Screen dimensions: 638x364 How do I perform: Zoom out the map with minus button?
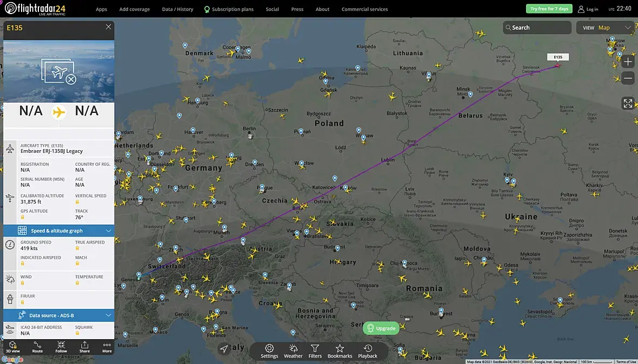[x=628, y=78]
